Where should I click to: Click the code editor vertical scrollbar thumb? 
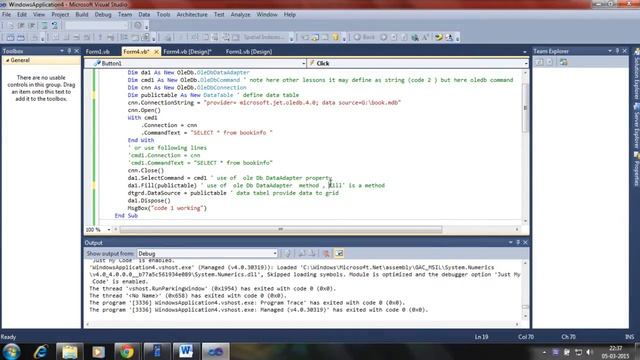pyautogui.click(x=525, y=107)
